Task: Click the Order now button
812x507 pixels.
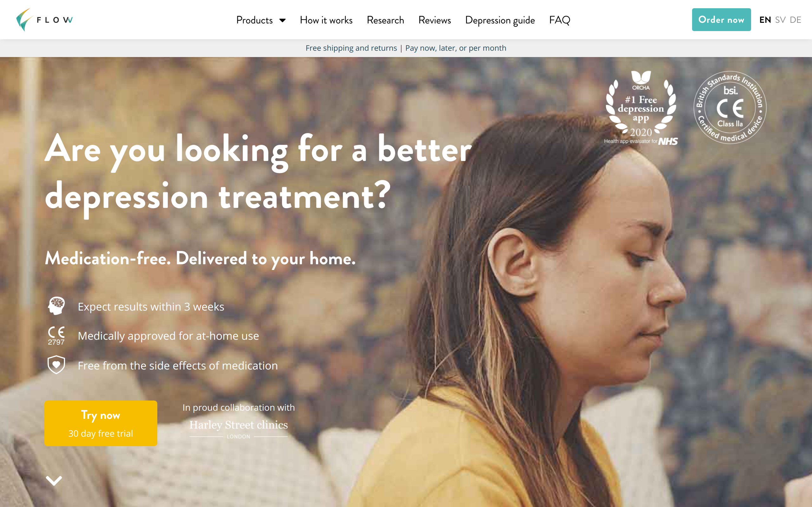Action: click(x=721, y=20)
